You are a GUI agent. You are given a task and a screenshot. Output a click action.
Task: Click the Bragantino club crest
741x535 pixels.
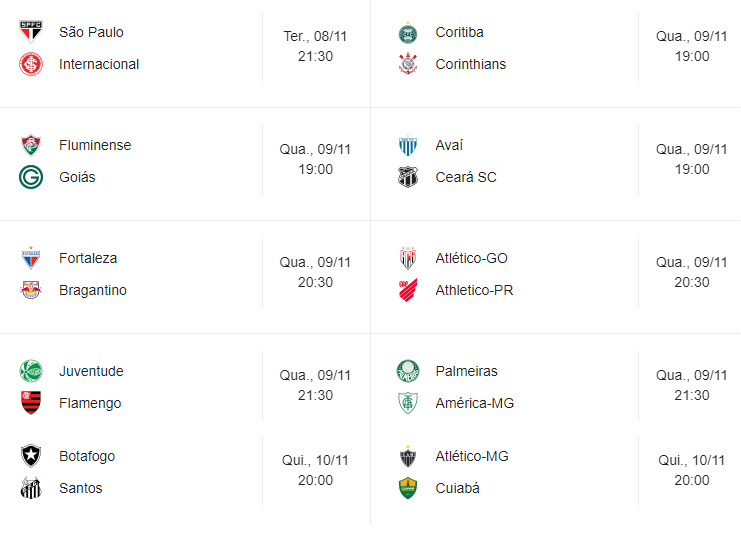[31, 290]
